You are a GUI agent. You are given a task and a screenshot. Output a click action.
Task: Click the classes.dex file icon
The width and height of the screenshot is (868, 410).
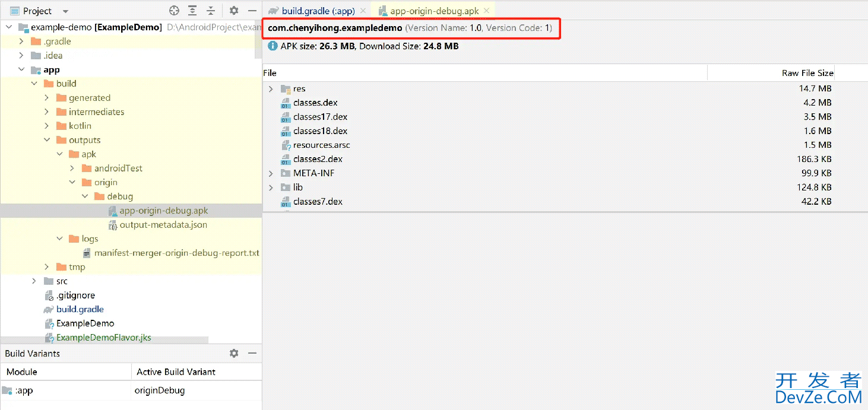click(x=286, y=103)
